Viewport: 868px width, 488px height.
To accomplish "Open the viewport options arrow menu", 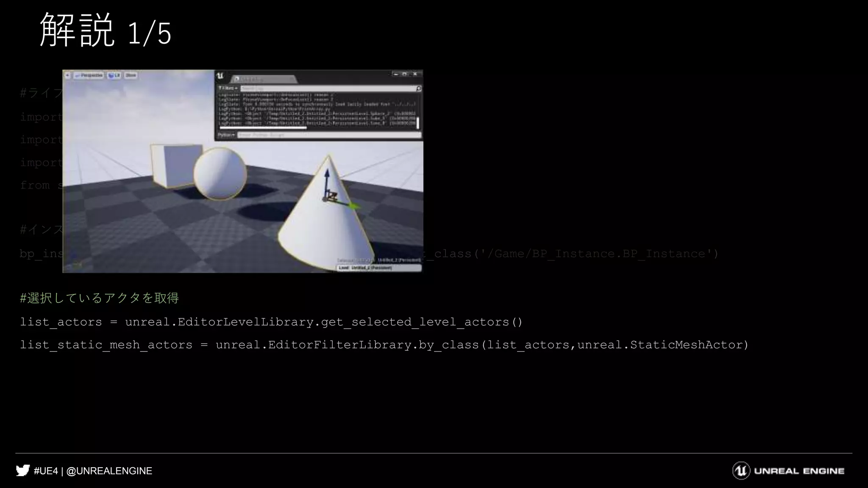I will [x=67, y=75].
